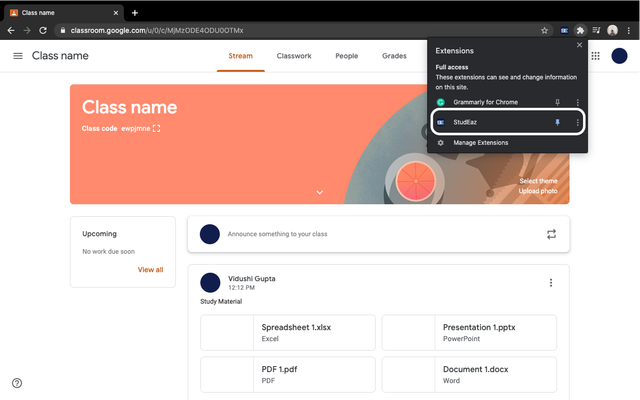Click the announcement box profile avatar
Image resolution: width=640 pixels, height=400 pixels.
(x=210, y=234)
